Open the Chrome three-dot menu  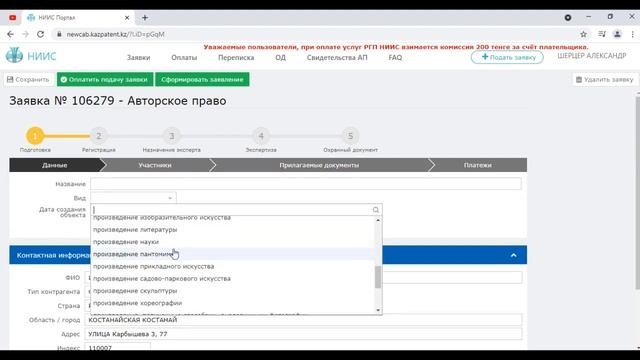click(633, 34)
